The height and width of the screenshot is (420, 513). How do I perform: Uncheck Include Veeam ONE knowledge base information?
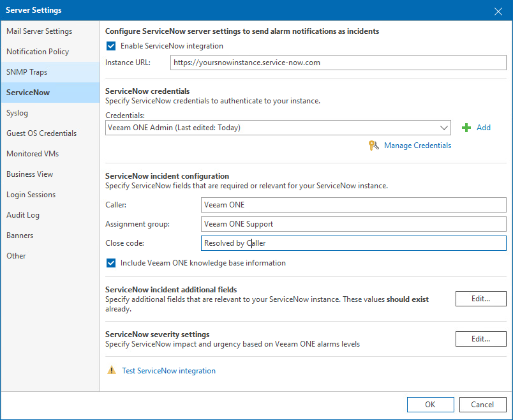(110, 262)
